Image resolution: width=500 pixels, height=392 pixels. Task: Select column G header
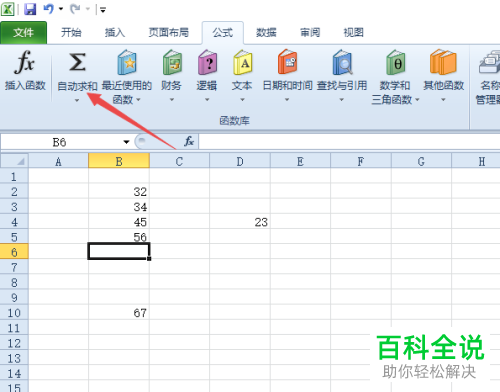421,161
